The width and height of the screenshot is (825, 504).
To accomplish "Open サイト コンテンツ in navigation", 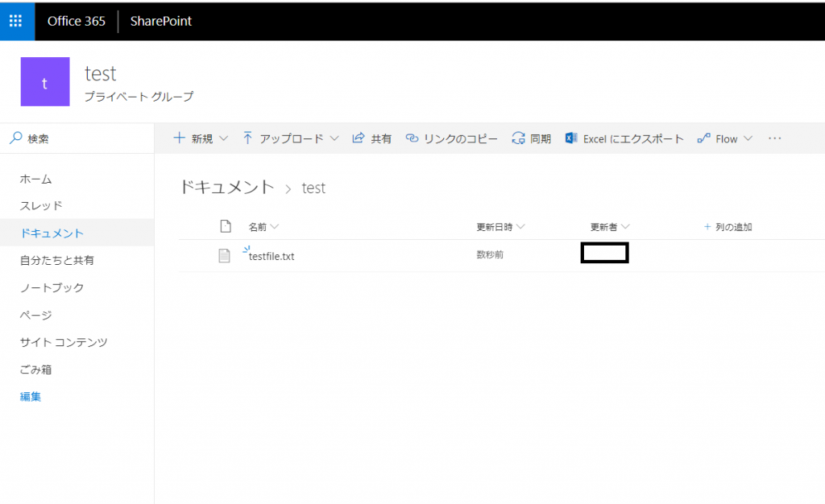I will click(x=64, y=342).
